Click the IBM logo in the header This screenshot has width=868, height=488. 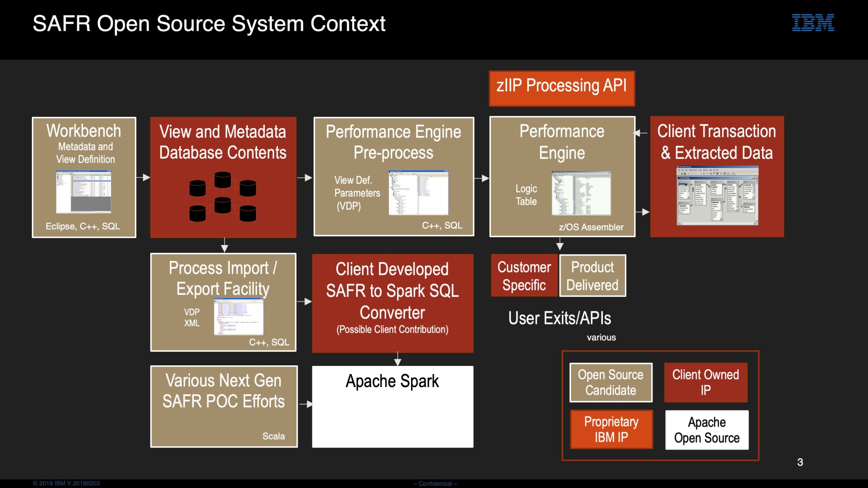[x=813, y=23]
